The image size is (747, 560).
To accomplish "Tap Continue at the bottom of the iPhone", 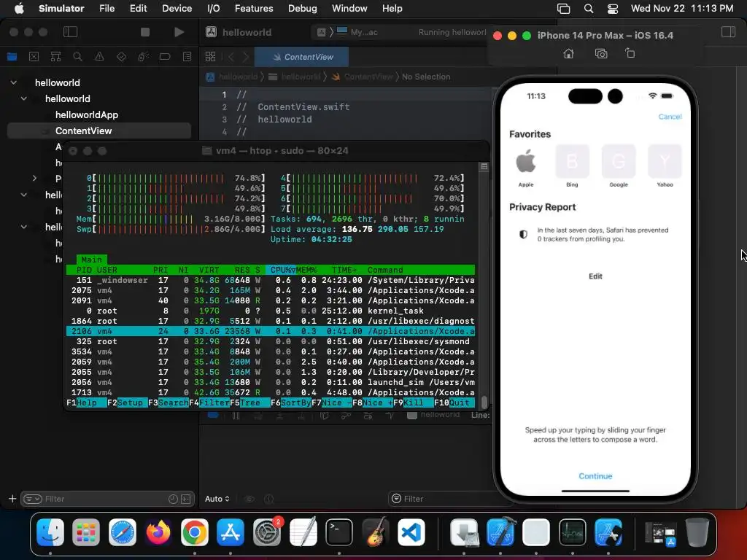I will pos(595,476).
